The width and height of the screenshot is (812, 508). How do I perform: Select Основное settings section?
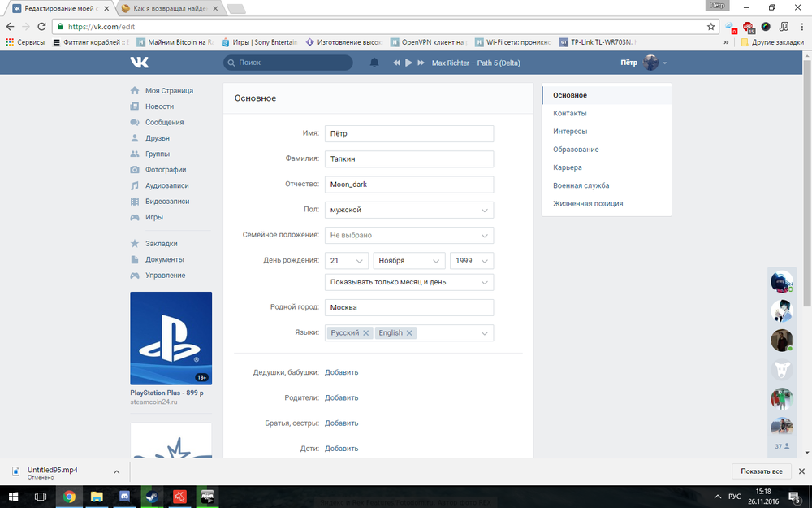(607, 95)
